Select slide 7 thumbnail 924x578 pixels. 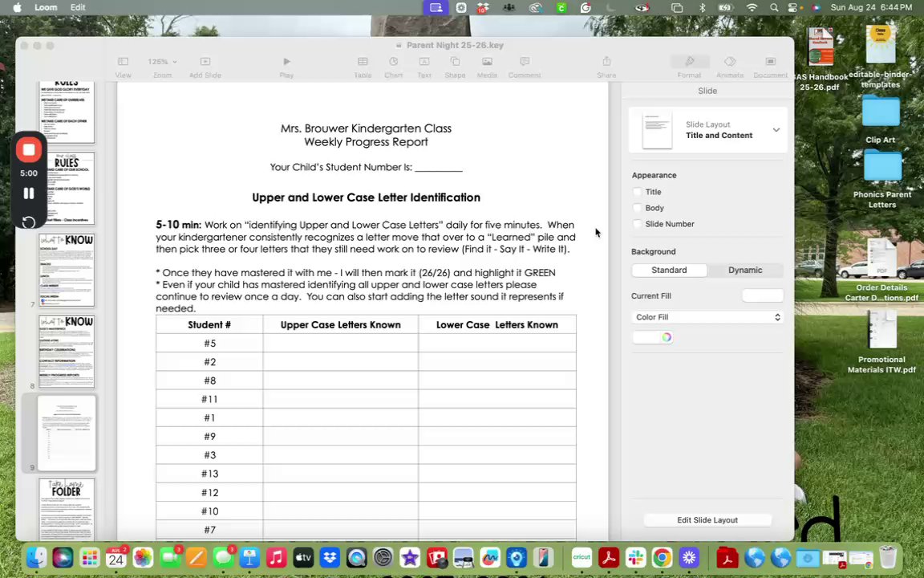click(67, 270)
